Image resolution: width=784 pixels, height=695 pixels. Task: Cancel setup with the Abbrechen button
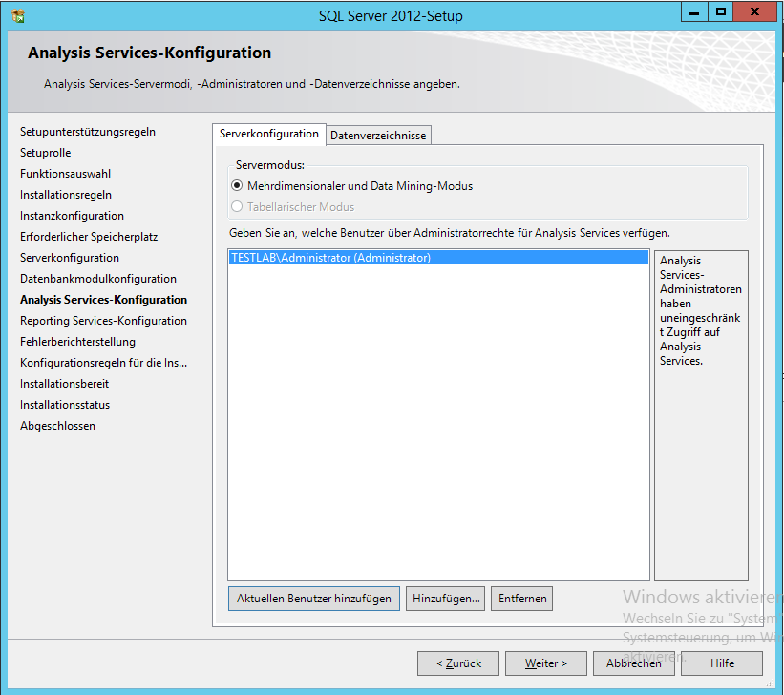click(634, 663)
